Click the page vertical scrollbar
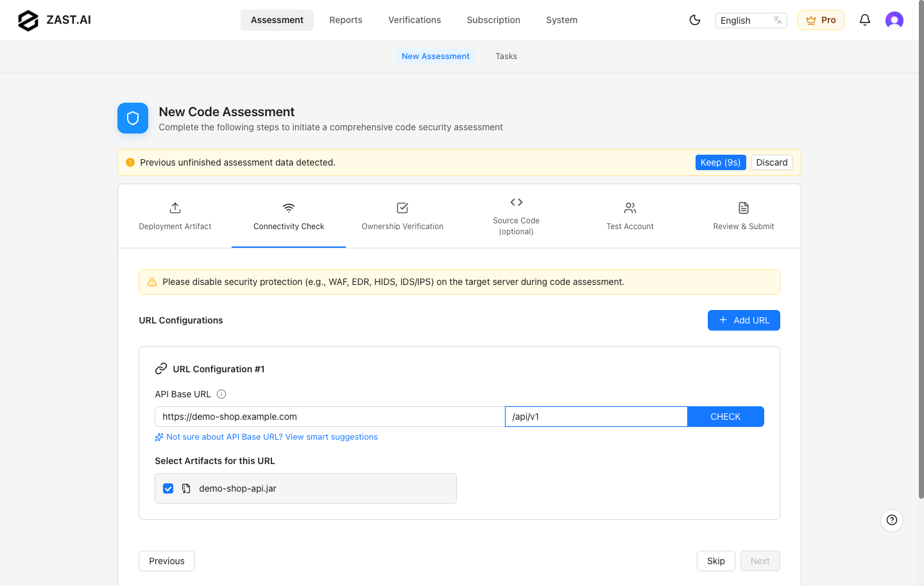Image resolution: width=924 pixels, height=586 pixels. [921, 250]
